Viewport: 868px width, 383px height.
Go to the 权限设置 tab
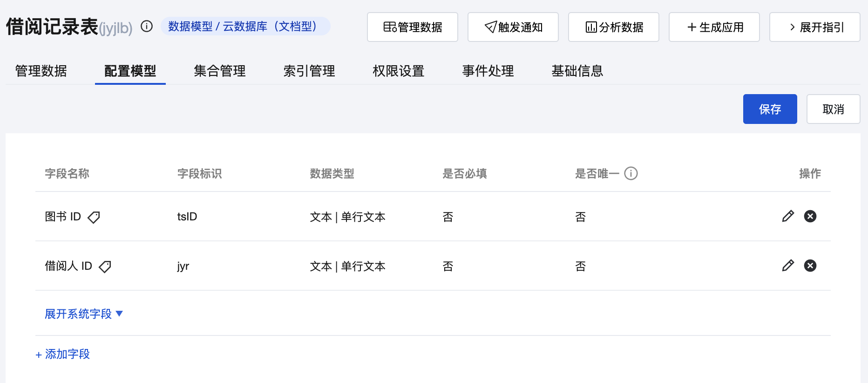tap(398, 71)
